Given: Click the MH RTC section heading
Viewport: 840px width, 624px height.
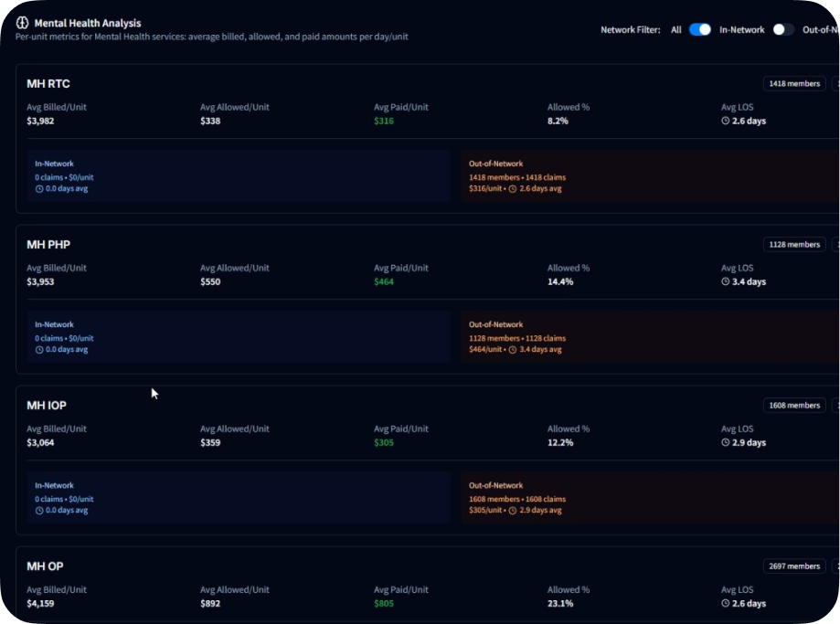Looking at the screenshot, I should (x=48, y=83).
